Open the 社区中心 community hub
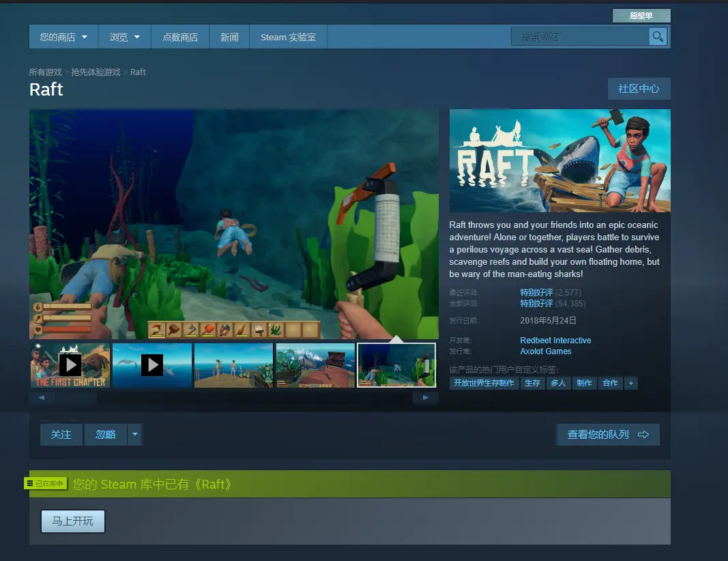 (639, 89)
